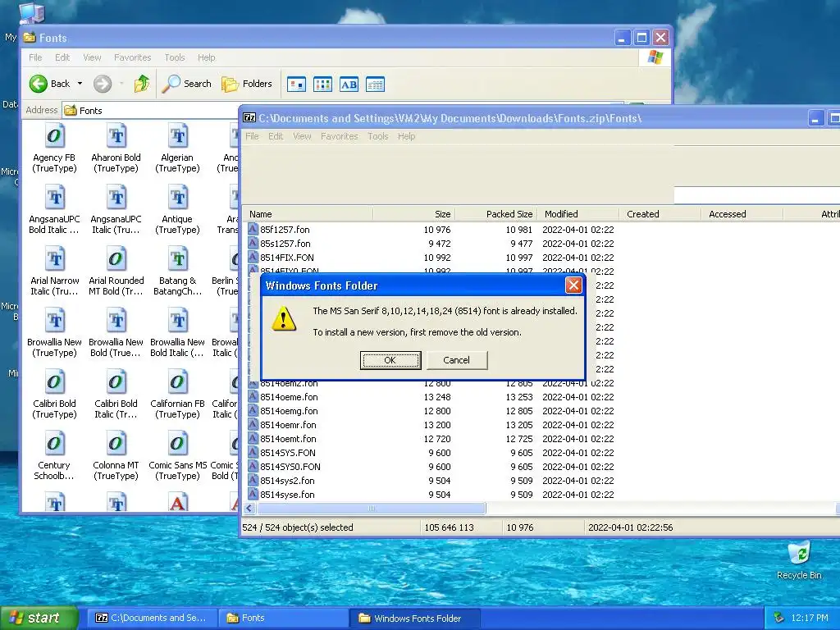Open Tools menu in Fonts window
Image resolution: width=840 pixels, height=630 pixels.
click(175, 57)
